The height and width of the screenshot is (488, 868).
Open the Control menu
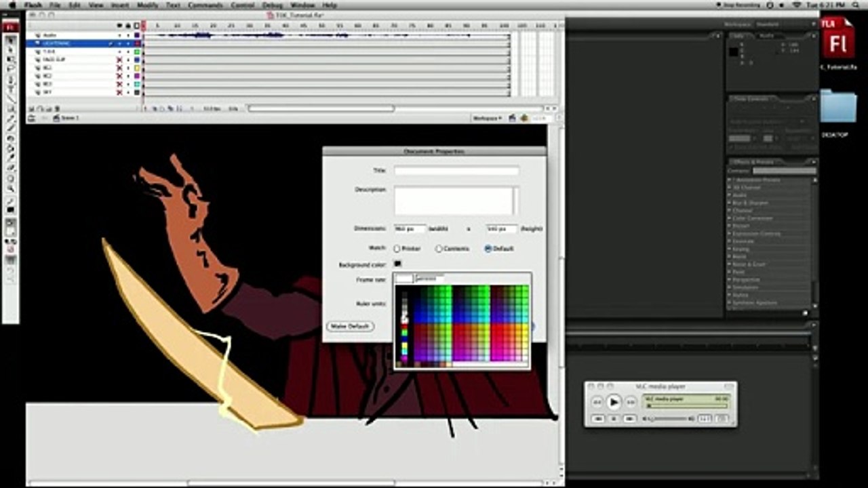point(242,5)
